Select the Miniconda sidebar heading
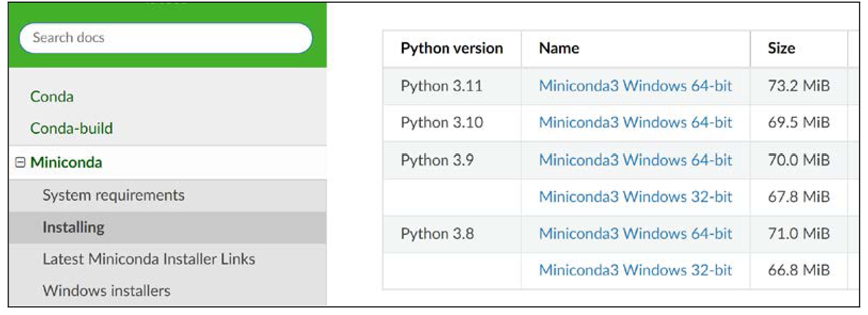Image resolution: width=868 pixels, height=315 pixels. [x=66, y=162]
